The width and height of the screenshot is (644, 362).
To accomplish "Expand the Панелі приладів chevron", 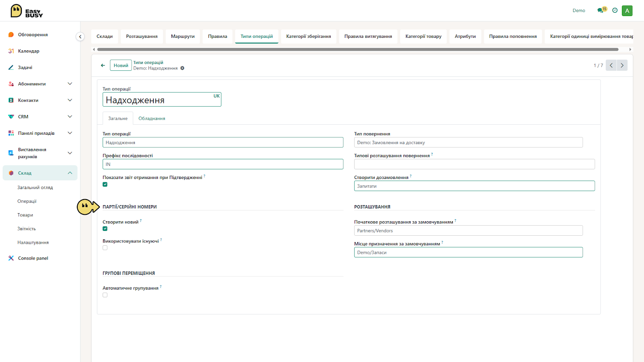I will (x=70, y=133).
